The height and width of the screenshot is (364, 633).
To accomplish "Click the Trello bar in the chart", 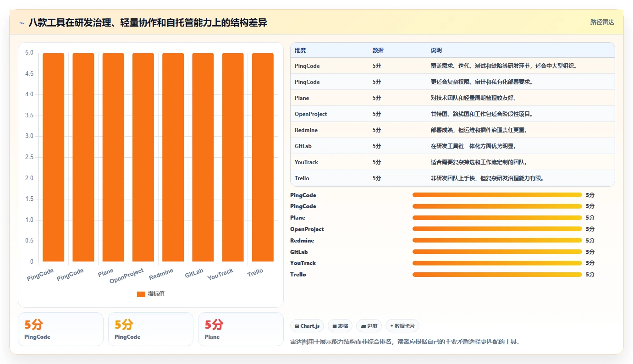I will [263, 157].
